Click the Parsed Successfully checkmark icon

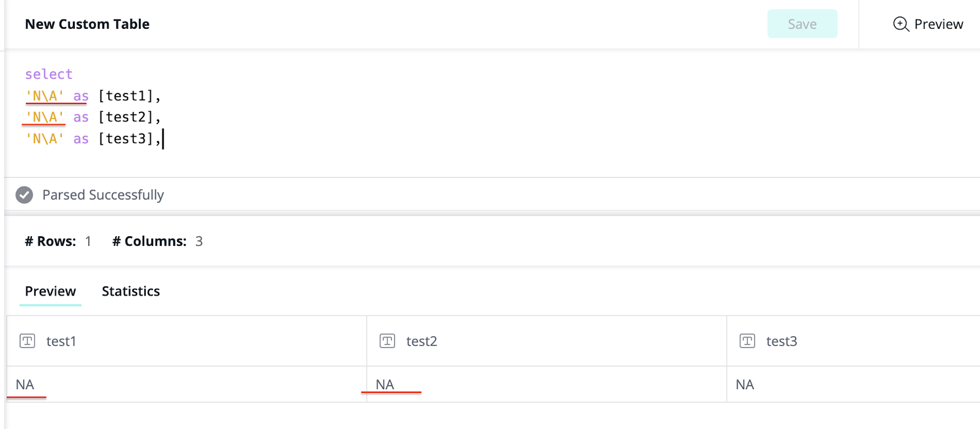pyautogui.click(x=23, y=195)
